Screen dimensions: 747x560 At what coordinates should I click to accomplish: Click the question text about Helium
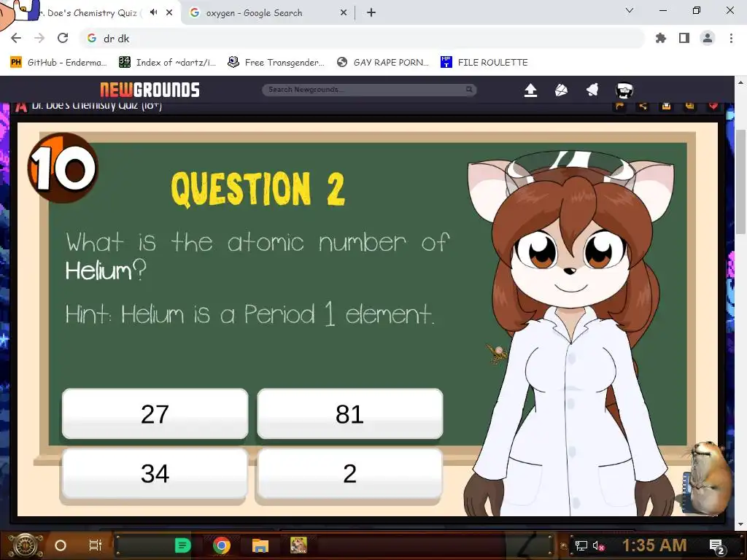pos(258,256)
